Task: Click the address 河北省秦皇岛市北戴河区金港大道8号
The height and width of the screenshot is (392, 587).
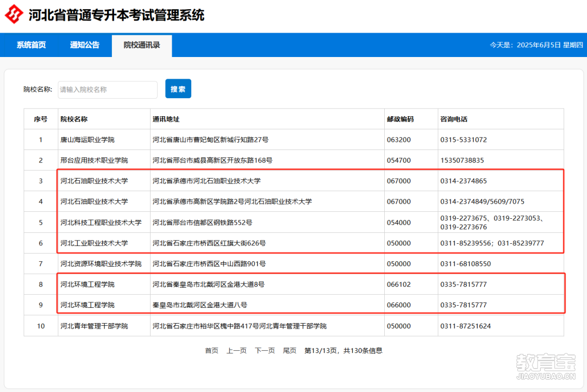Action: (209, 284)
